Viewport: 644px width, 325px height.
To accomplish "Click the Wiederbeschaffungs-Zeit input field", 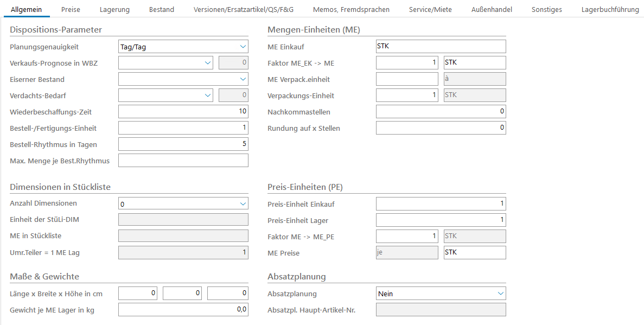I will pyautogui.click(x=183, y=112).
